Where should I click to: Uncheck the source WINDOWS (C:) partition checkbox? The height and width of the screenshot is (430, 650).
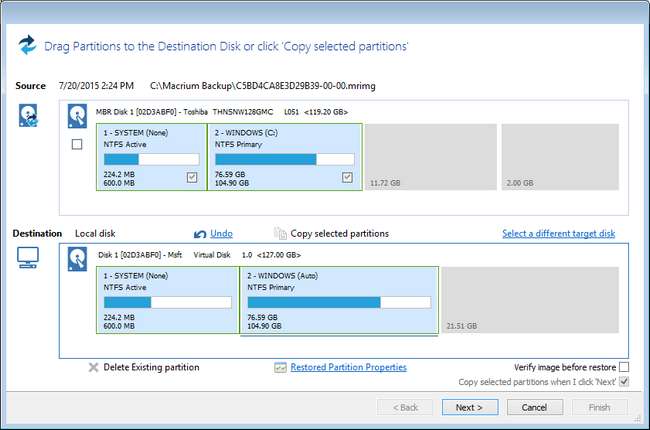click(347, 177)
